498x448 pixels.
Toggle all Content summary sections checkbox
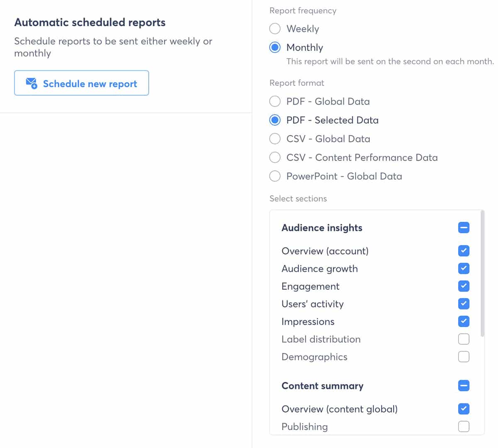point(464,386)
